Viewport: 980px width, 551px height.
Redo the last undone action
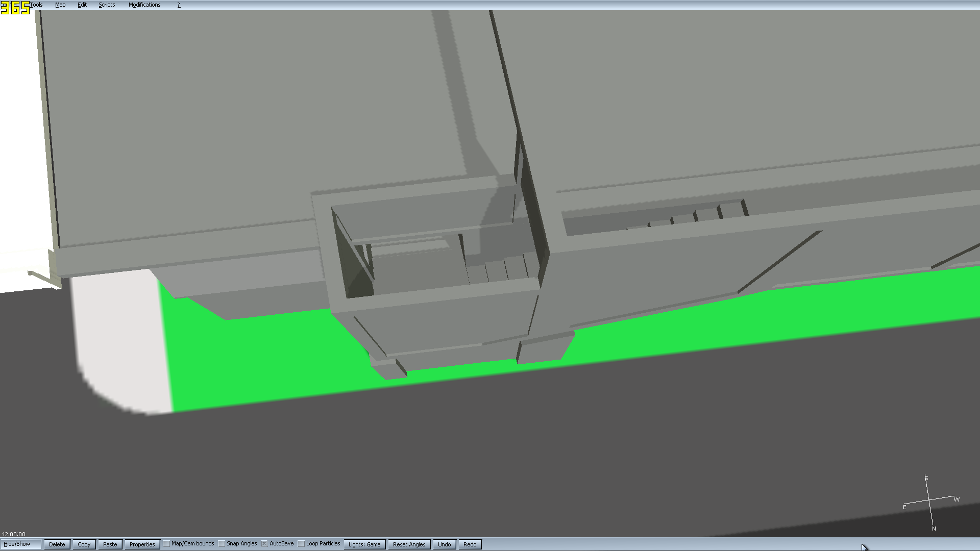[x=470, y=544]
